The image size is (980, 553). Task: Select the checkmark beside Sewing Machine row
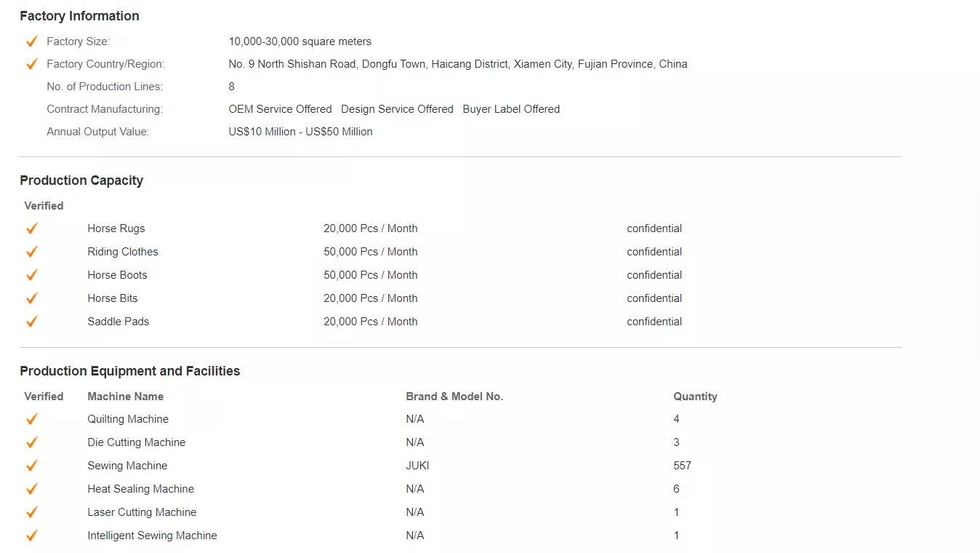coord(32,466)
